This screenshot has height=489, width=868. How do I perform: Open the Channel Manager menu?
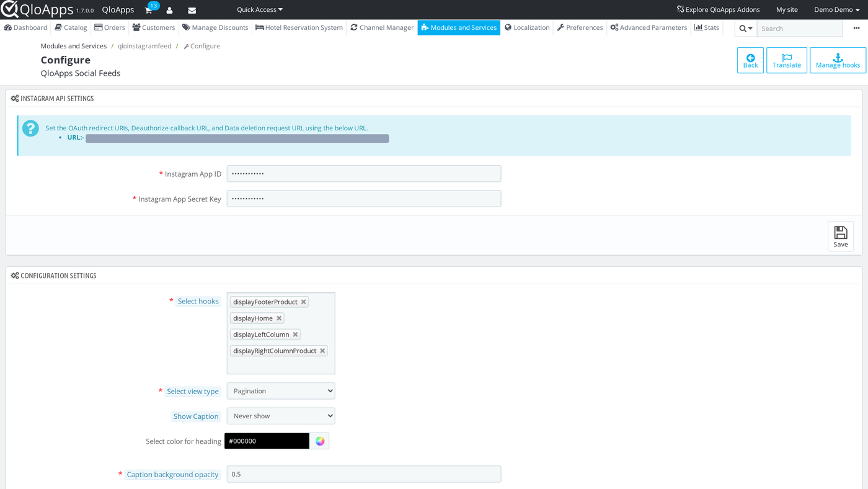382,28
